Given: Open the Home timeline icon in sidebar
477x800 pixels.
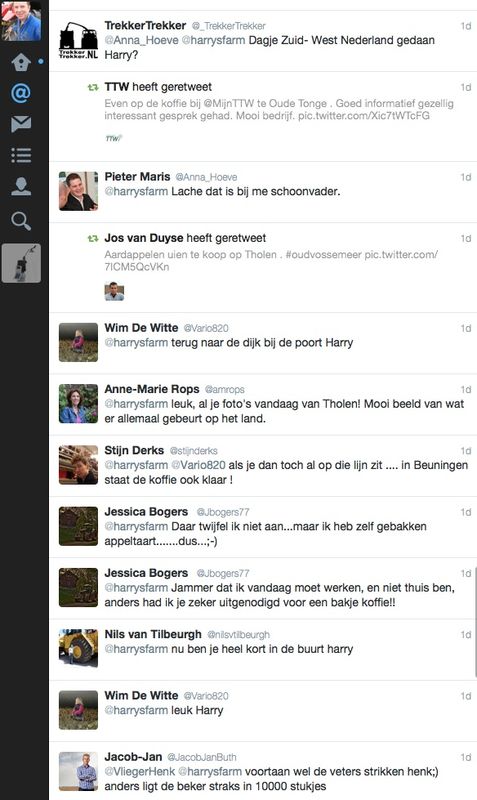Looking at the screenshot, I should [21, 62].
